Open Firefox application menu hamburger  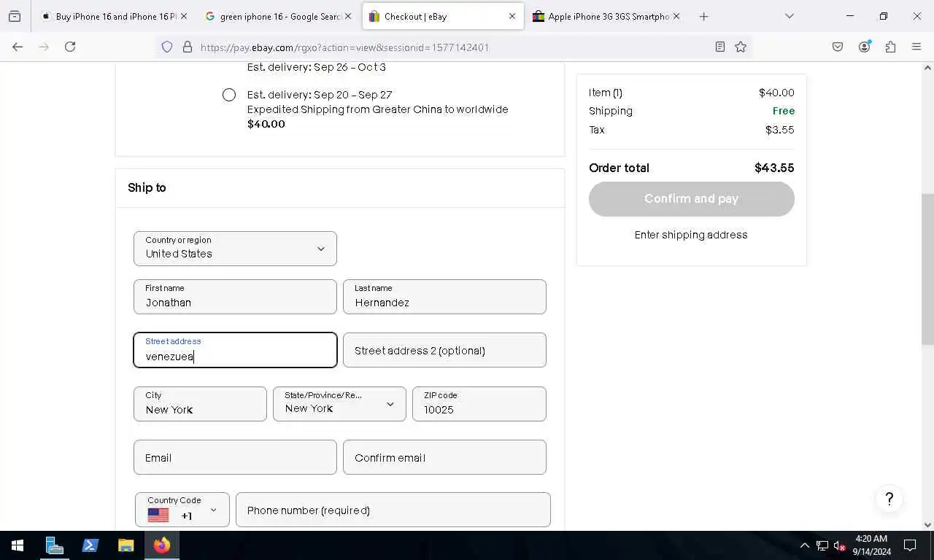click(916, 47)
